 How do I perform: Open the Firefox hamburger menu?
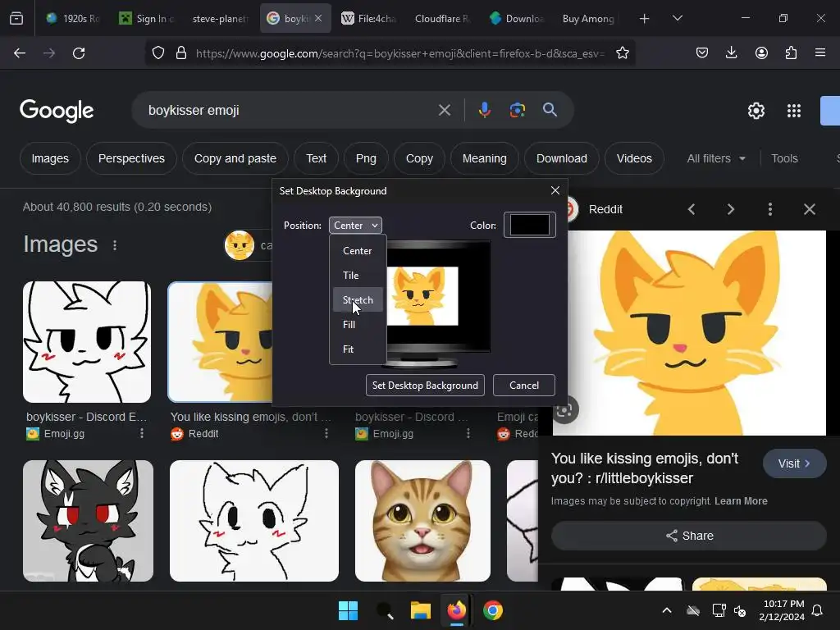[x=820, y=52]
